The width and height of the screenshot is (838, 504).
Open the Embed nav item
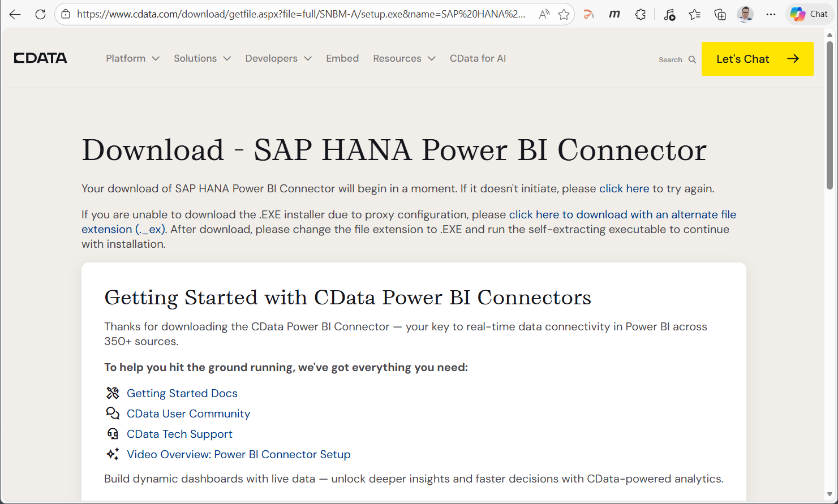click(x=342, y=58)
